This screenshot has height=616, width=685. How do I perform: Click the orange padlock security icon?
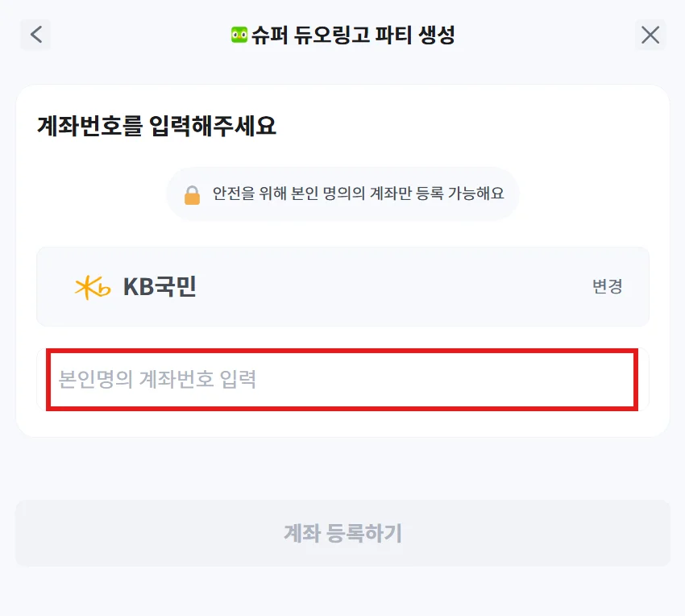click(x=192, y=195)
